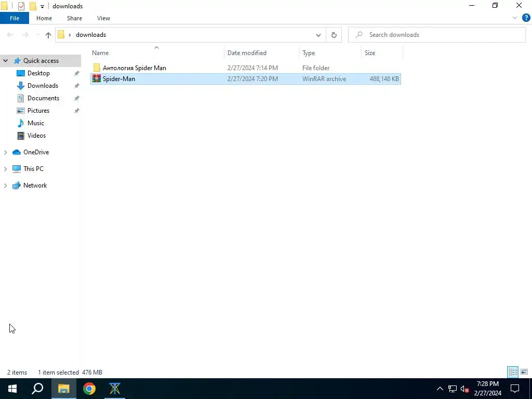Click the Properties quick access toolbar icon

(21, 6)
